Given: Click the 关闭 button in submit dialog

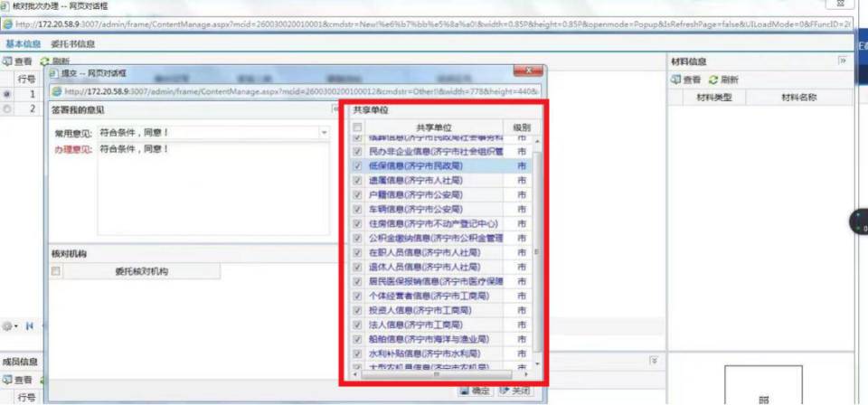Looking at the screenshot, I should (x=516, y=391).
